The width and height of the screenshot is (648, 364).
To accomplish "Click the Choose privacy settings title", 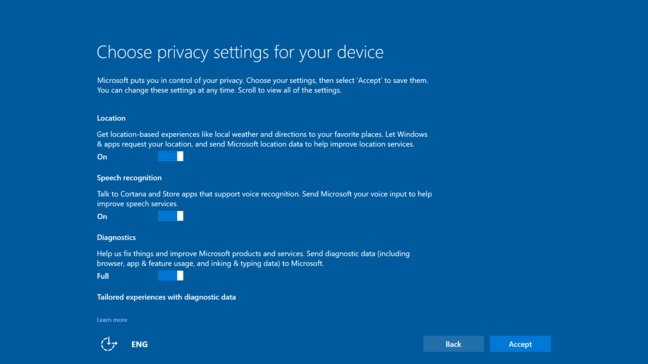I will coord(240,52).
